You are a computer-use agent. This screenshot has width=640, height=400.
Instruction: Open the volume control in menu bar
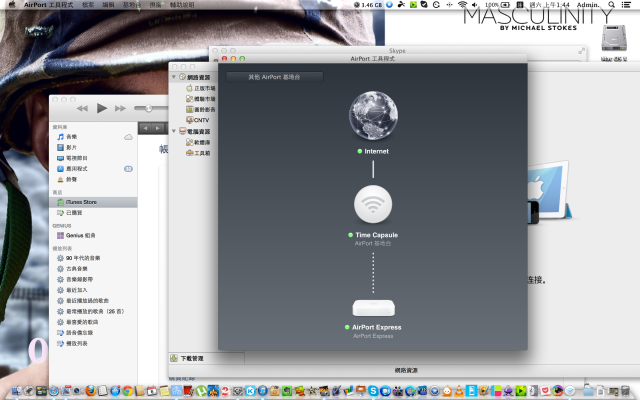475,5
